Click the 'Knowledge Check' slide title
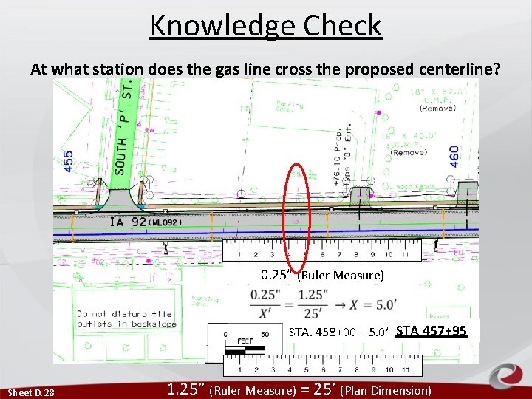Screen dimensions: 532x399 coord(266,26)
